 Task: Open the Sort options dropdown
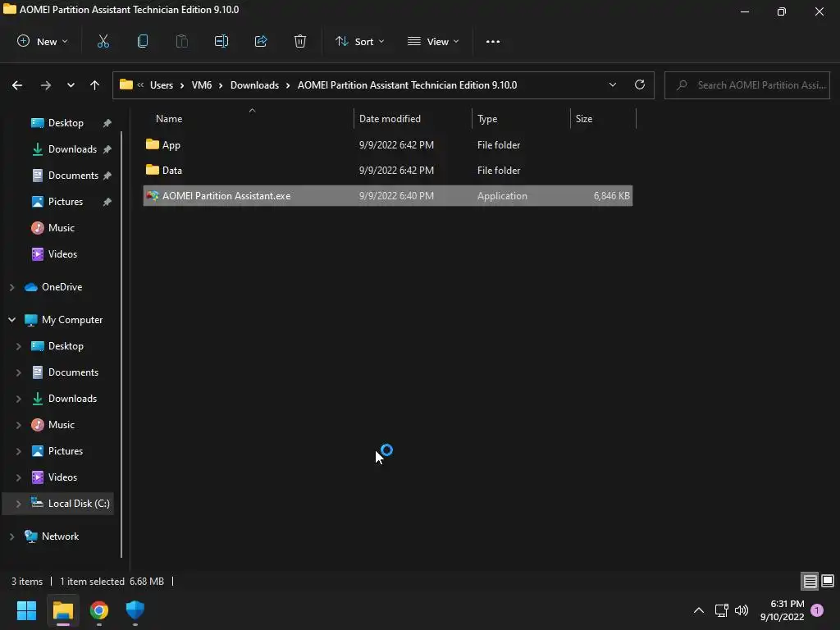click(x=359, y=41)
